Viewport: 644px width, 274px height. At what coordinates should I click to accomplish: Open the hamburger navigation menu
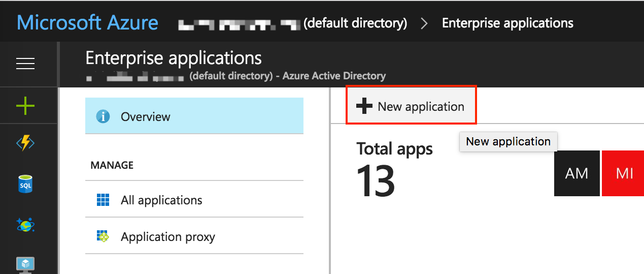(25, 64)
